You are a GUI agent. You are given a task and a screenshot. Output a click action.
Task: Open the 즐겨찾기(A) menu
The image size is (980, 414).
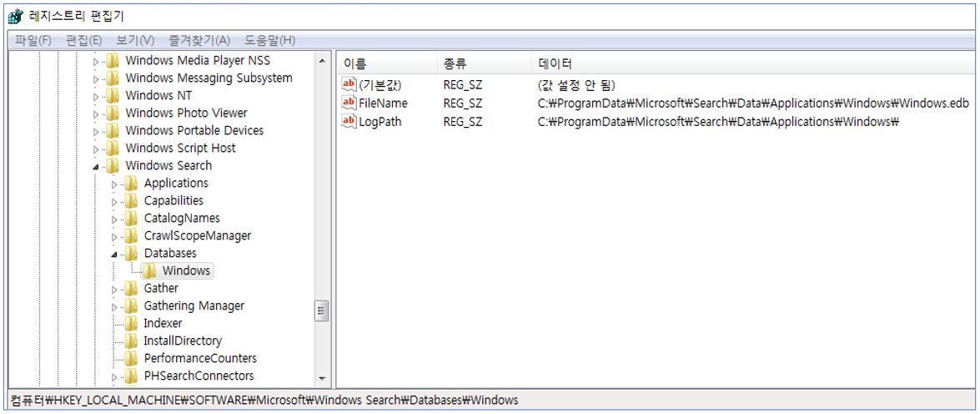click(x=199, y=40)
